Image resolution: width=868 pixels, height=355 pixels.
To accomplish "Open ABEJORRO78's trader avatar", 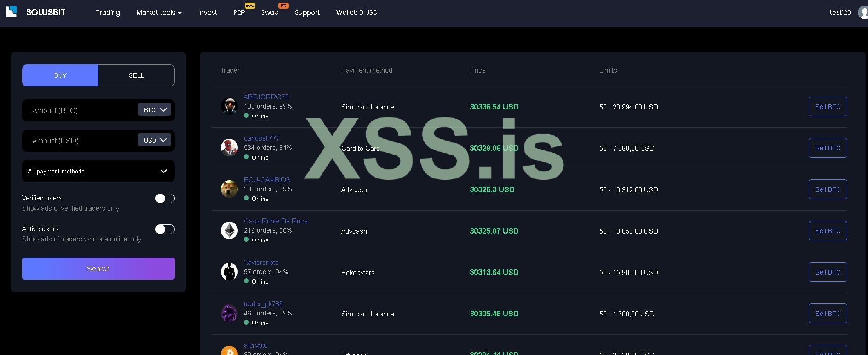I will coord(229,106).
